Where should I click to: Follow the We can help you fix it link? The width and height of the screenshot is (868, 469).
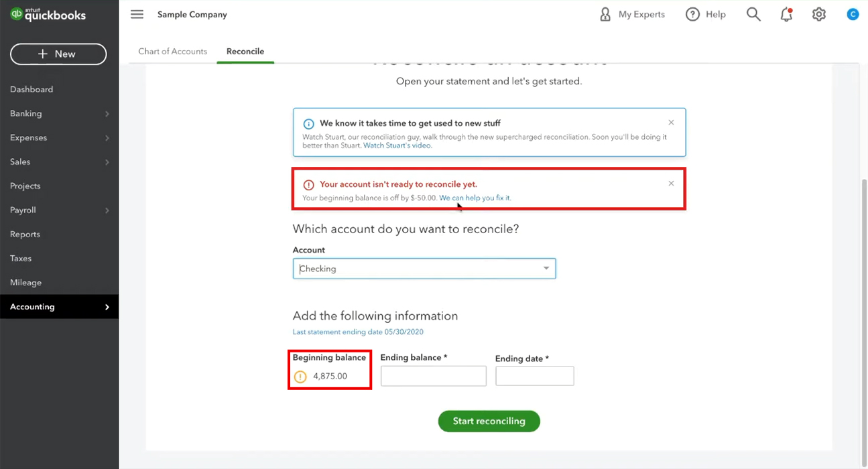[475, 198]
